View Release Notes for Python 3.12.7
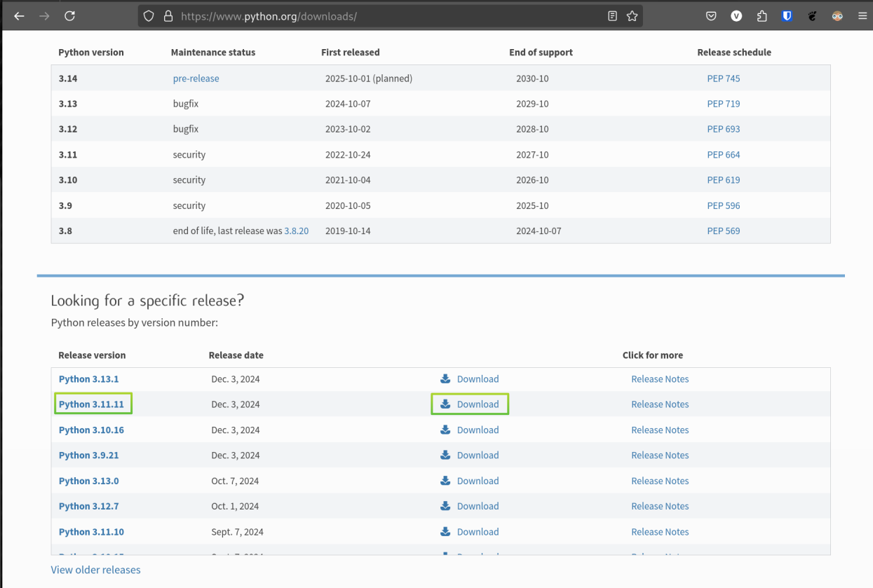Screen dimensions: 873x588 point(660,506)
